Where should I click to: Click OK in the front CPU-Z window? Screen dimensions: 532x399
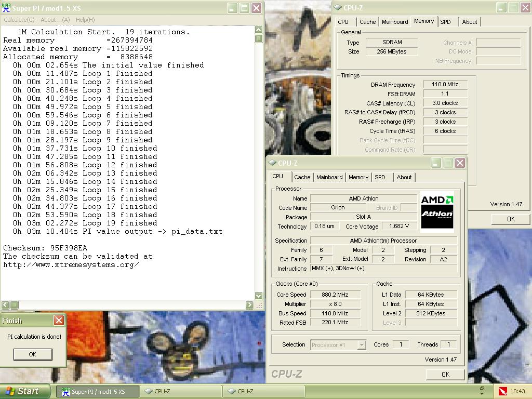[x=445, y=374]
